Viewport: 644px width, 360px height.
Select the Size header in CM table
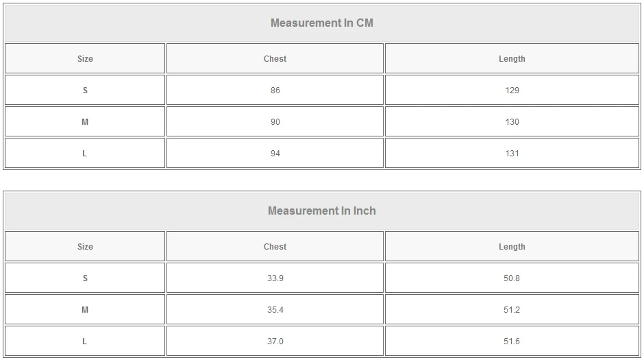(85, 59)
